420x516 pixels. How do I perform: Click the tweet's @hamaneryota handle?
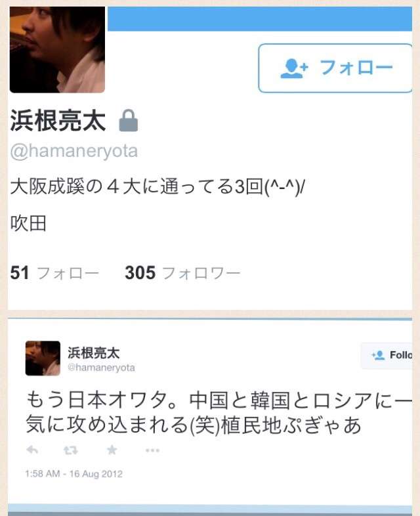pos(101,368)
